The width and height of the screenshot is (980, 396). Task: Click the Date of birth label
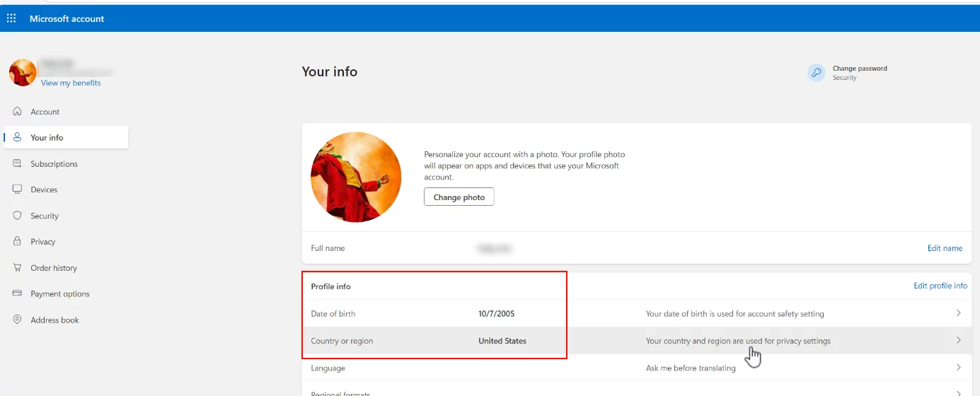[x=333, y=313]
